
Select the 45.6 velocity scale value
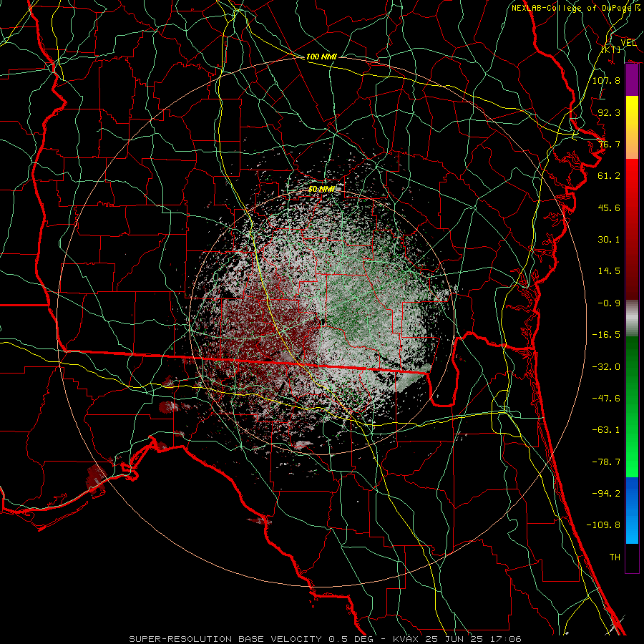point(609,208)
